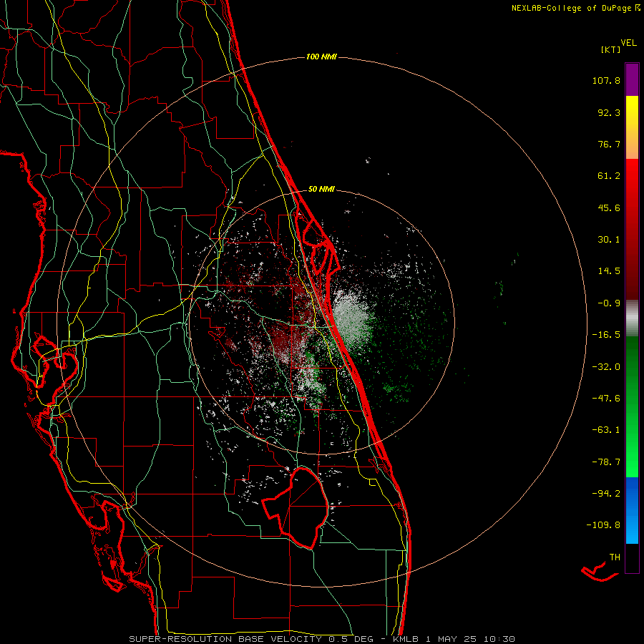Select the 50 NMI range ring label
Image resolution: width=644 pixels, height=644 pixels.
coord(321,189)
